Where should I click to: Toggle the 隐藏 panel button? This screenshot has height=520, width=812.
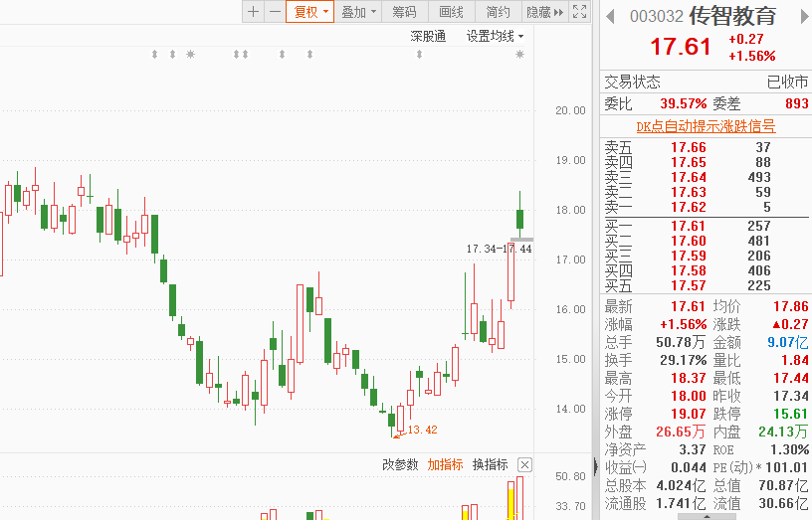click(544, 11)
